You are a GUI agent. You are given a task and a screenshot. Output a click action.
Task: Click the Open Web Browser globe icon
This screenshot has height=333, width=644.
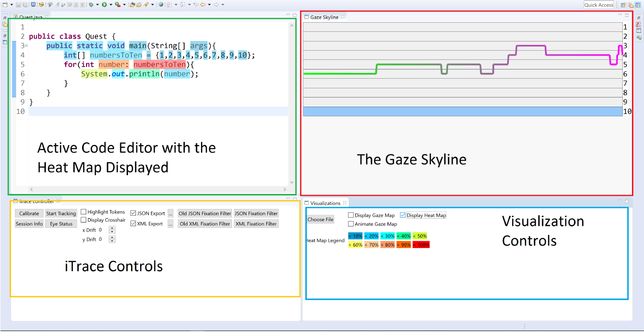161,5
